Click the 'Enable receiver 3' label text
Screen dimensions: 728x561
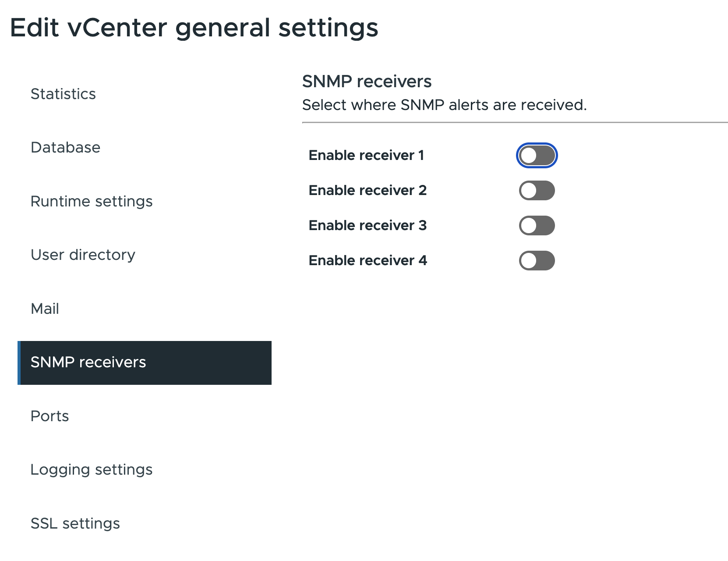coord(368,225)
